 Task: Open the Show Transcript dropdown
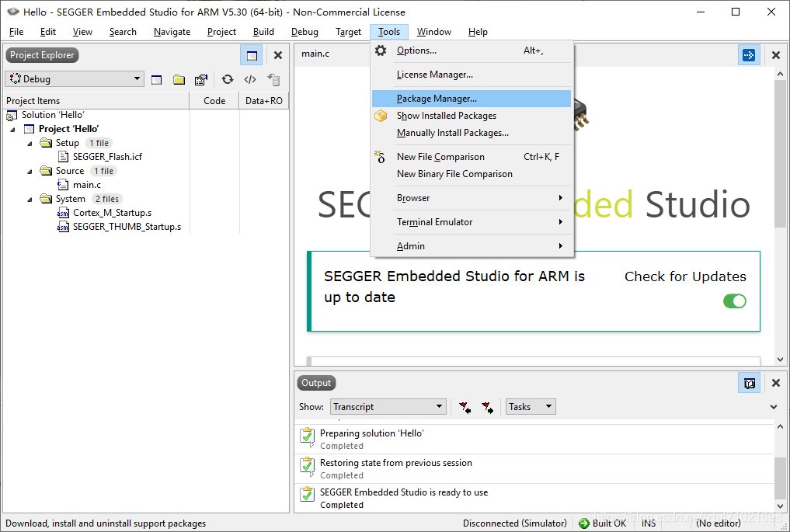click(x=388, y=406)
